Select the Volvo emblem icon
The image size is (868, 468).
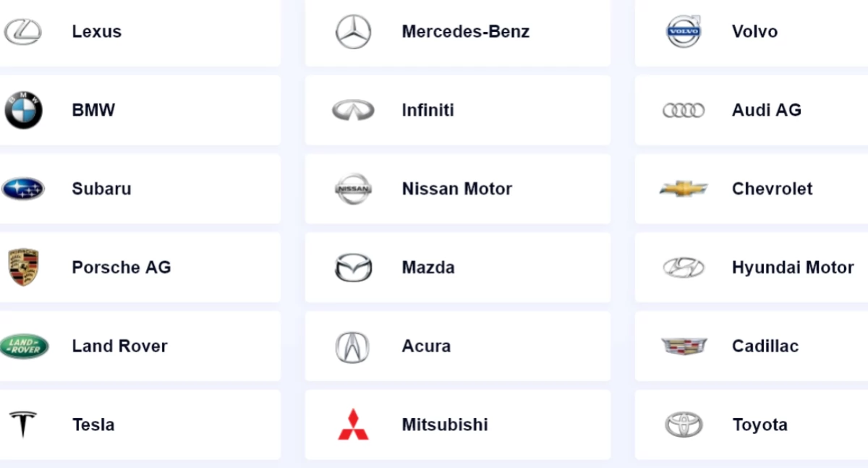point(684,32)
